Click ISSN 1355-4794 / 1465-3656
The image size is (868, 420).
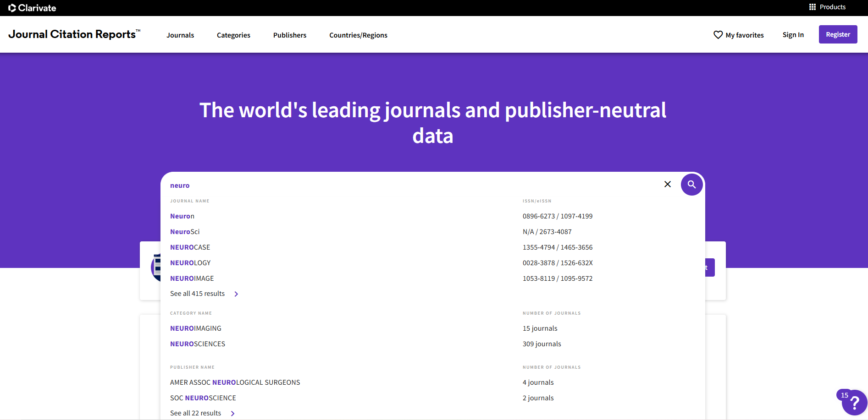click(x=558, y=247)
